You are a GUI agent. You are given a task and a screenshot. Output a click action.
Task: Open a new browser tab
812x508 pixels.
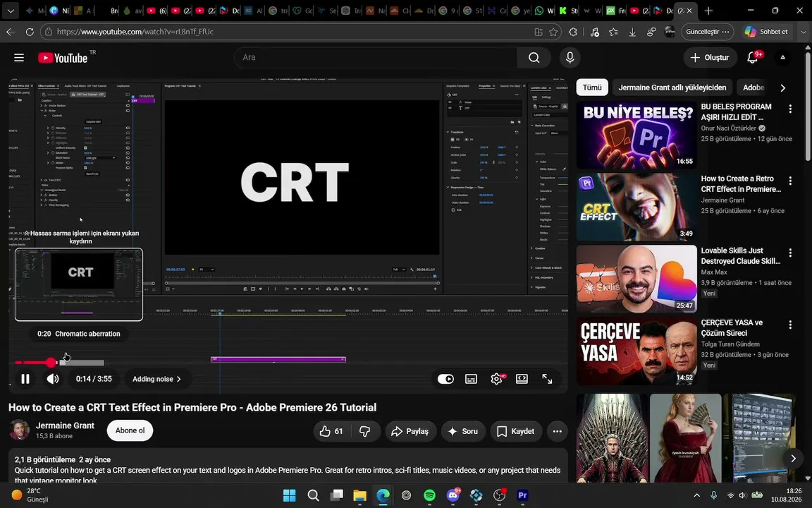[708, 11]
